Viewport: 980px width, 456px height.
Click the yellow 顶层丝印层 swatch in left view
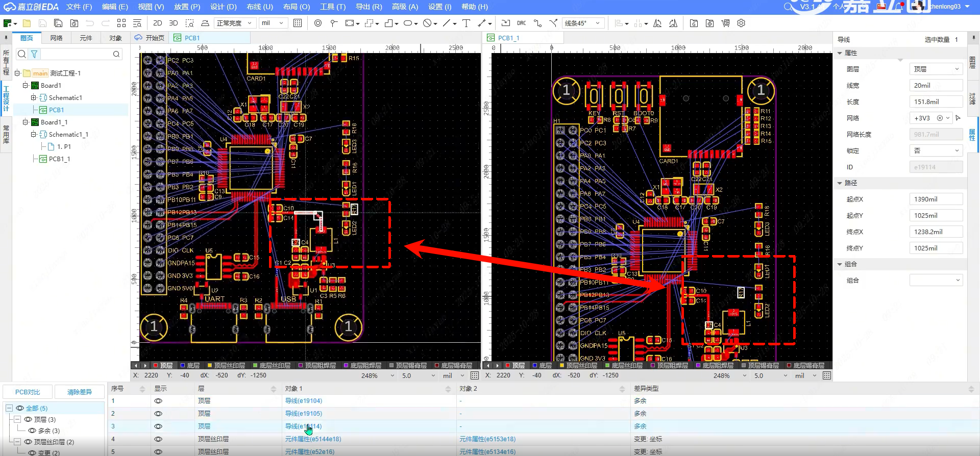pos(209,366)
